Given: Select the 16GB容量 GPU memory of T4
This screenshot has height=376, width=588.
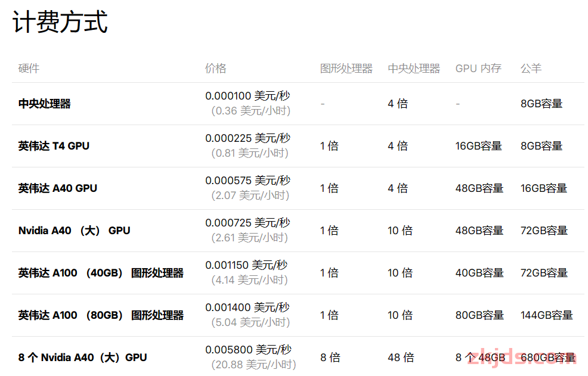Looking at the screenshot, I should (x=478, y=146).
